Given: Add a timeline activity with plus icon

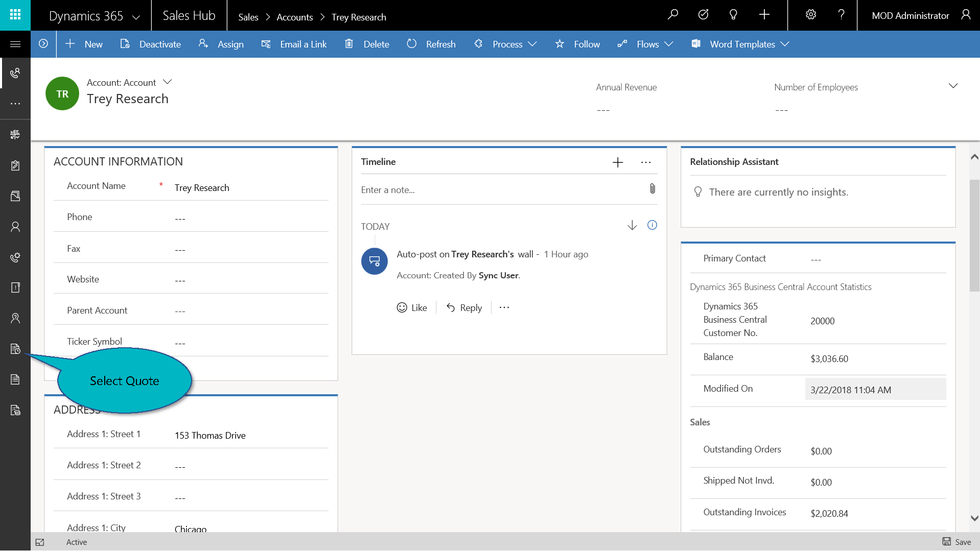Looking at the screenshot, I should pos(617,162).
